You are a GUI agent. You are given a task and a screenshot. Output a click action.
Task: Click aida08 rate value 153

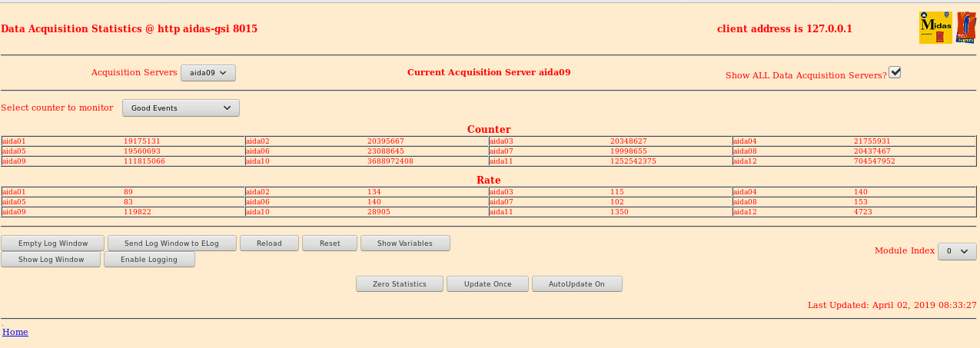pos(861,201)
